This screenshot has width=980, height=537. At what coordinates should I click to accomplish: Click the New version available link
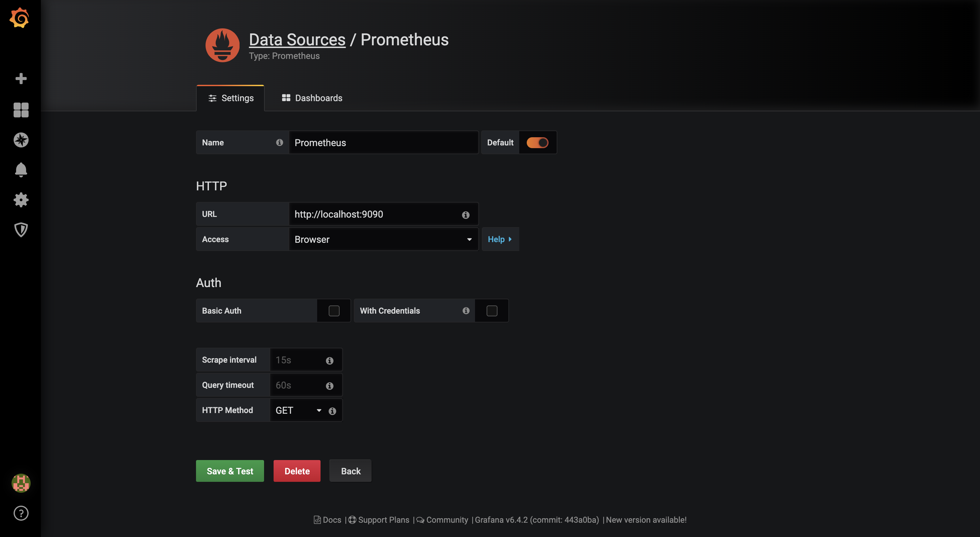click(x=646, y=520)
